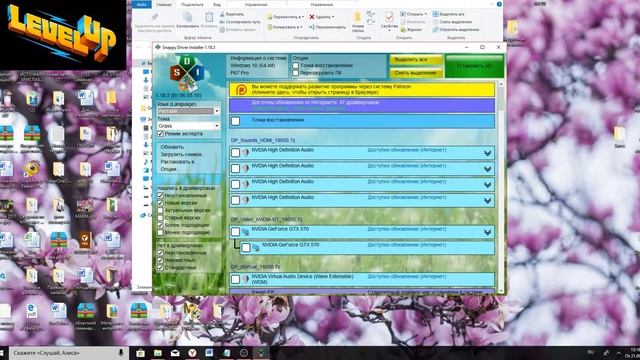
Task: Toggle Режим эксперта checkbox
Action: (x=160, y=134)
